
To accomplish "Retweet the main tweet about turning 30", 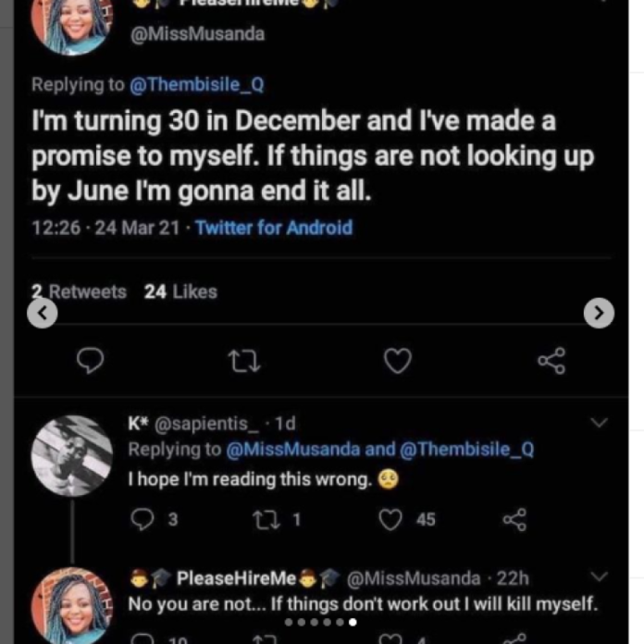I will (243, 362).
